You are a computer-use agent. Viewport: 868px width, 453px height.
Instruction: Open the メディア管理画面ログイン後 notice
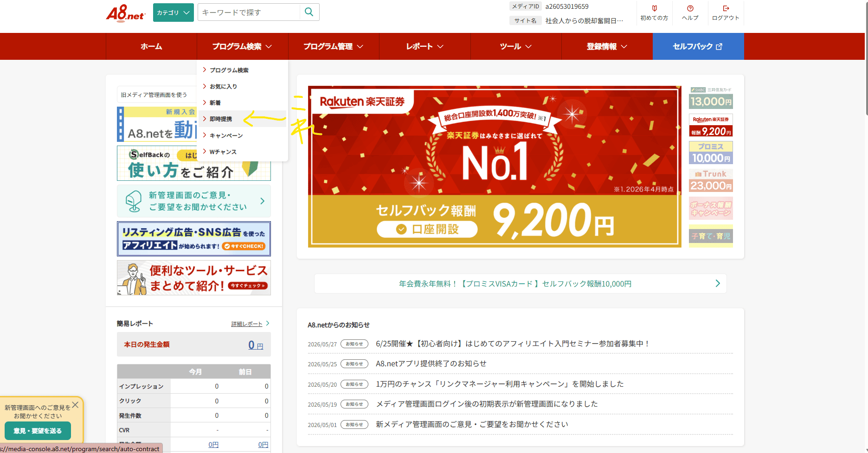tap(487, 404)
